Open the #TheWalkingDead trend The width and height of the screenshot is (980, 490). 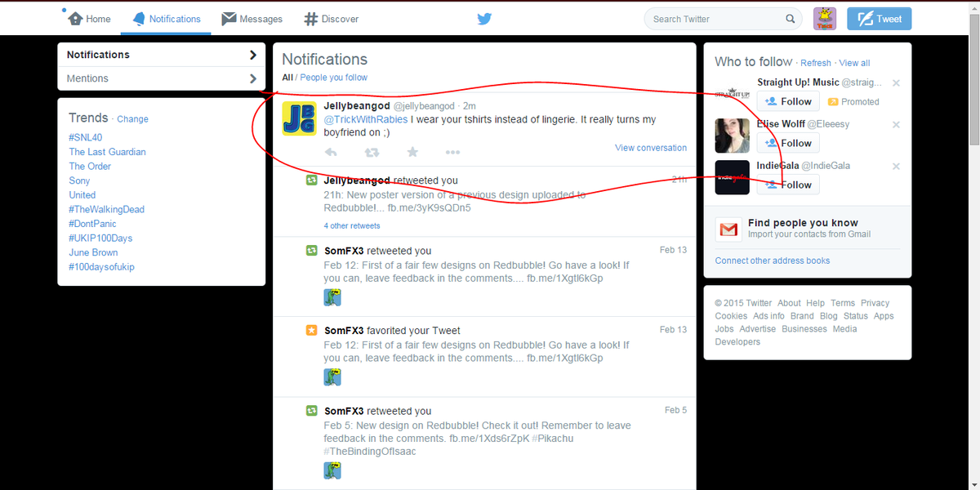106,209
